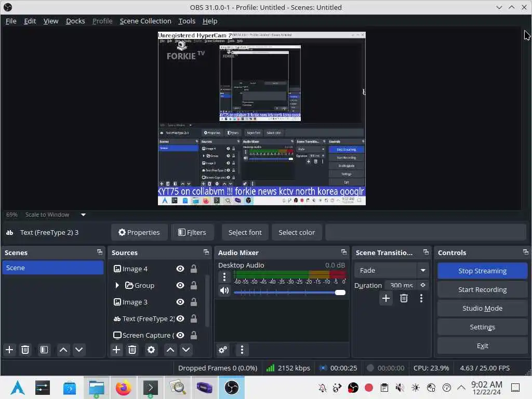Move source down arrow in Sources dock
532x399 pixels.
tap(186, 350)
